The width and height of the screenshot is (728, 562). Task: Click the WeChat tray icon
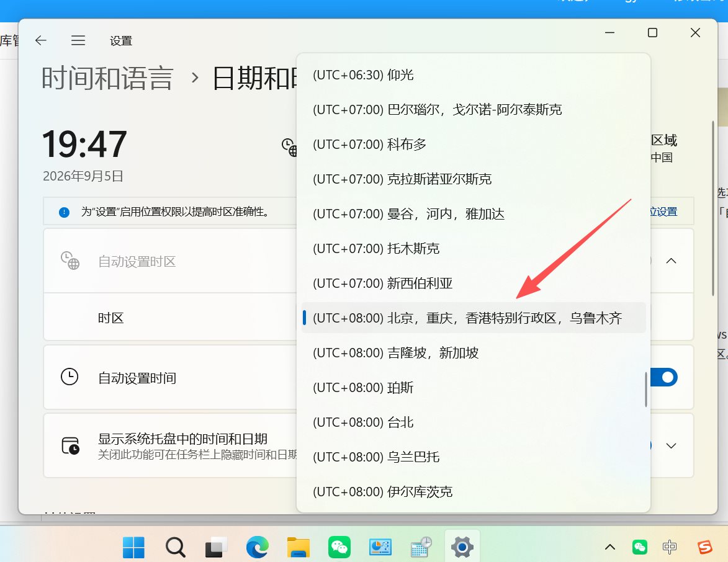[640, 548]
